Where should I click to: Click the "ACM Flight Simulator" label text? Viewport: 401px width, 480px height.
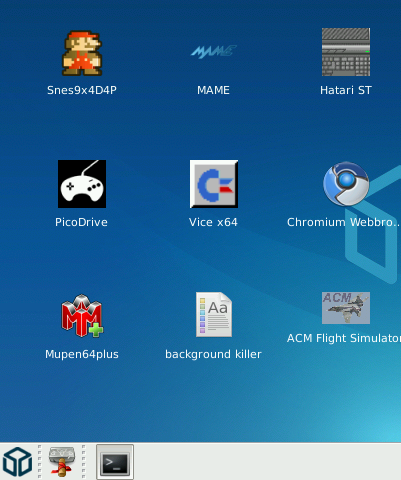(x=344, y=338)
